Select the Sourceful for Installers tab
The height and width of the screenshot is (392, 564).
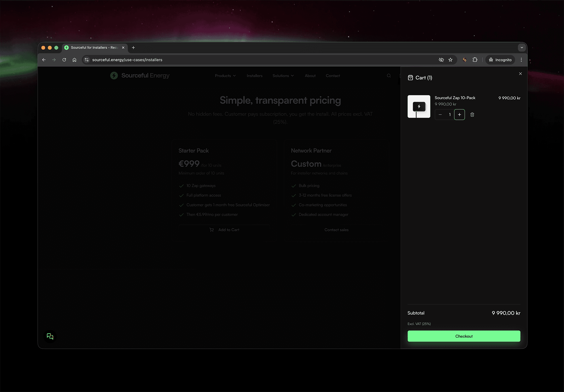click(x=94, y=48)
